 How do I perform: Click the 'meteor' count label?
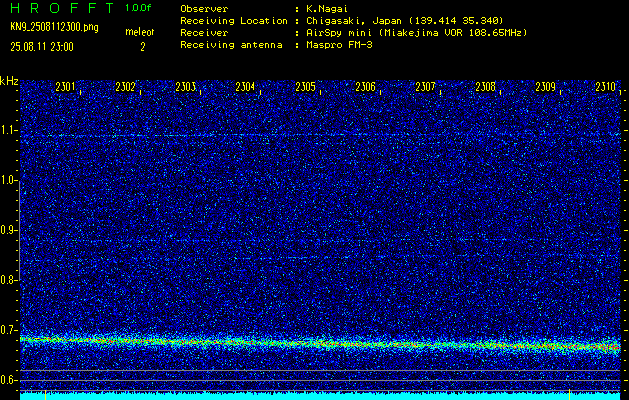[140, 32]
